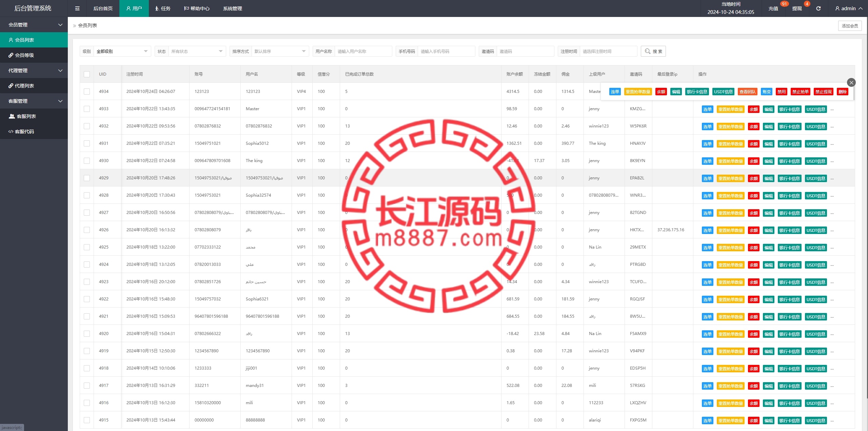The image size is (868, 431).
Task: Switch to the 帮助中心 top tab
Action: [x=197, y=8]
